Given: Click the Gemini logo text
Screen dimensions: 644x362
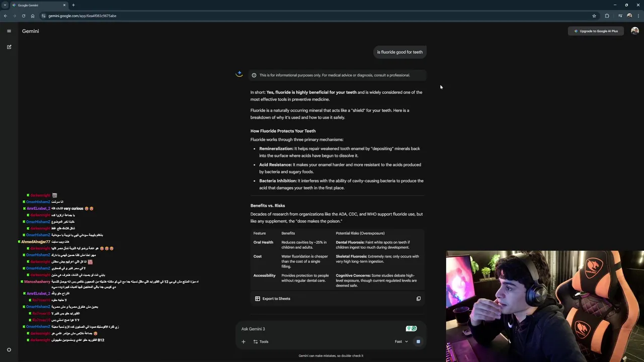Looking at the screenshot, I should click(x=30, y=31).
